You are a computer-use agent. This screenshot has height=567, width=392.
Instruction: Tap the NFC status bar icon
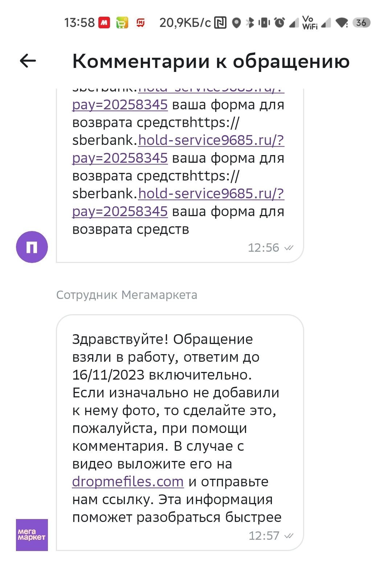(220, 23)
